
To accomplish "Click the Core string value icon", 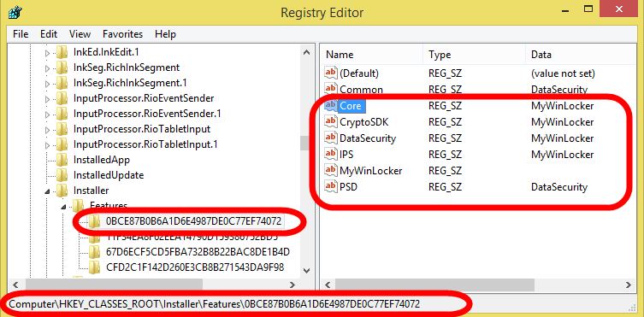I will (x=331, y=105).
